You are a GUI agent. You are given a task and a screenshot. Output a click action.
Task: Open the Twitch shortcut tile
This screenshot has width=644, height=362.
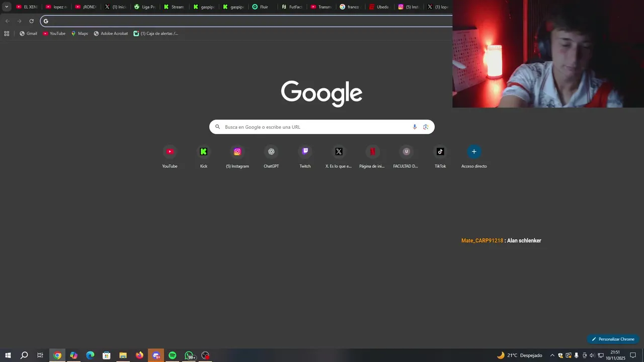point(305,156)
